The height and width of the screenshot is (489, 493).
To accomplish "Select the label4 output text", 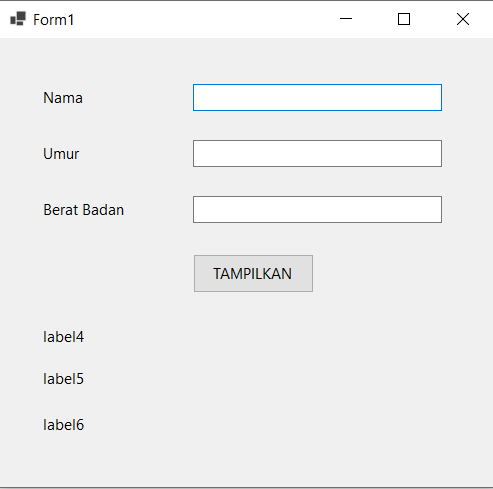I will click(63, 337).
